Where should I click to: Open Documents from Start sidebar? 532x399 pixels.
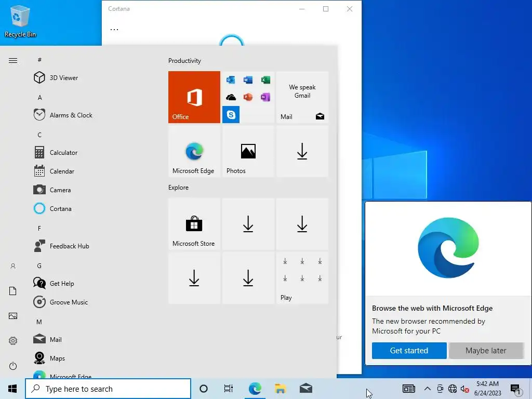pos(13,291)
